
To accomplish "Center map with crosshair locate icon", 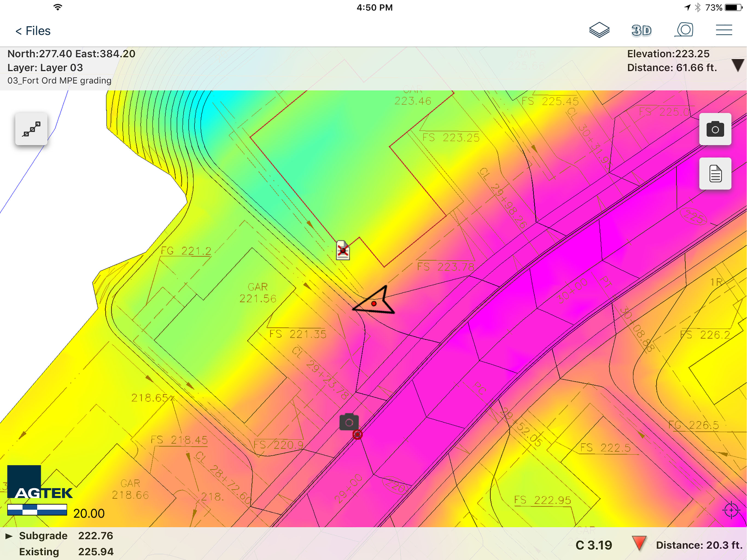I will click(731, 510).
